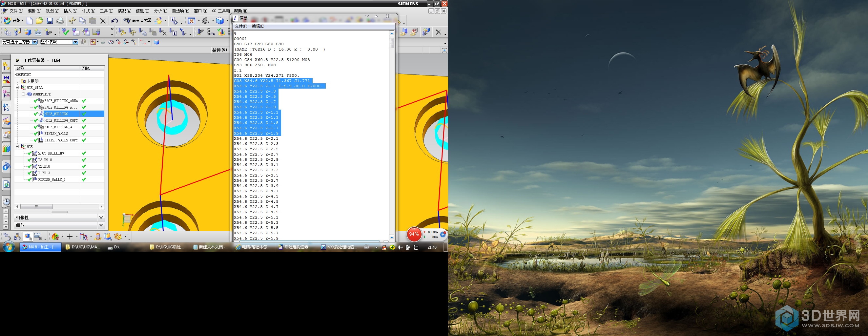This screenshot has height=336, width=868.
Task: Click information window scroll down arrow
Action: [392, 238]
